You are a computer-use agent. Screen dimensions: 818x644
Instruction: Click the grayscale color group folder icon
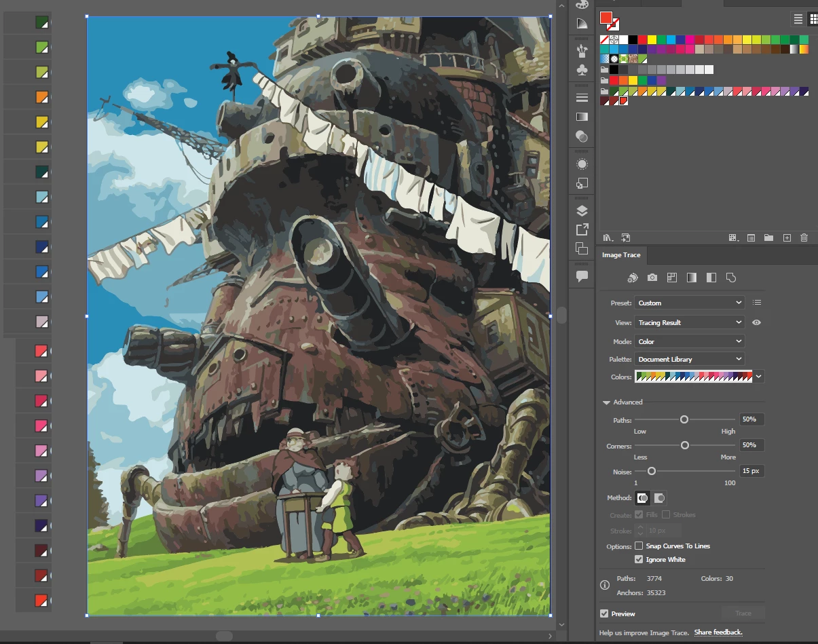pos(605,69)
